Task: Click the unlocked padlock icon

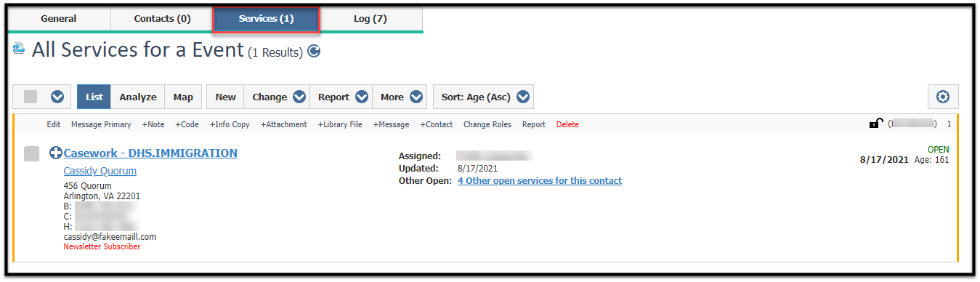Action: pyautogui.click(x=876, y=124)
